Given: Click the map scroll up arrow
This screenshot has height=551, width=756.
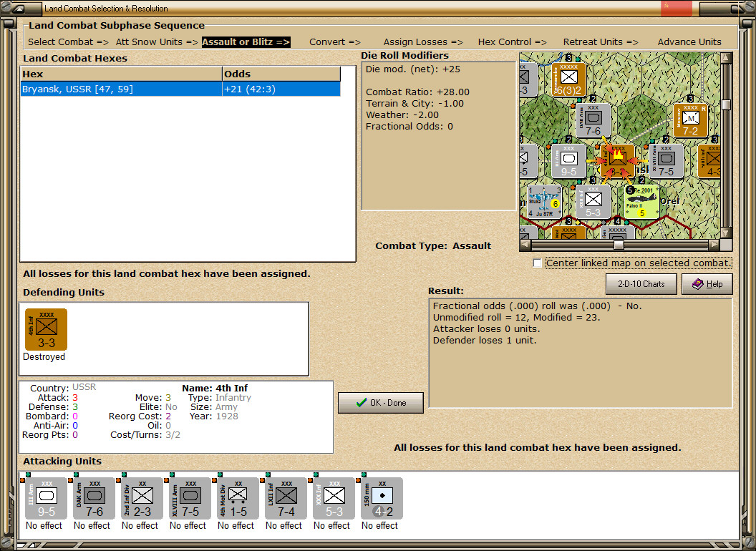Looking at the screenshot, I should 726,58.
